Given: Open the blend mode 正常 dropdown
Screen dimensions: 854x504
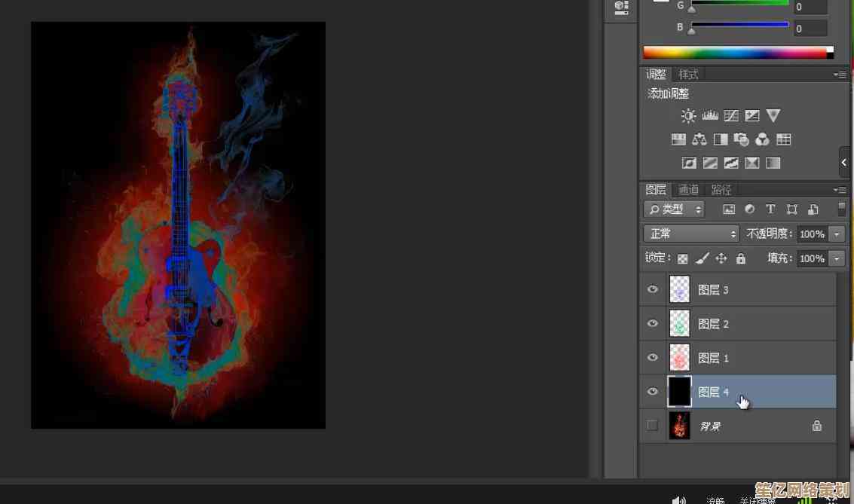Looking at the screenshot, I should 690,234.
